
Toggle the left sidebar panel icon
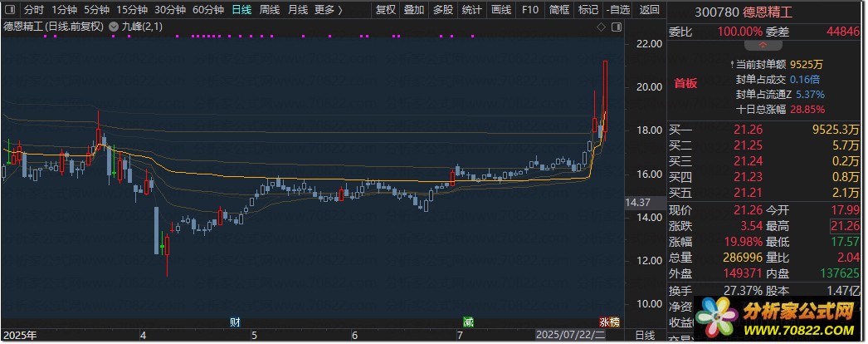click(x=10, y=9)
